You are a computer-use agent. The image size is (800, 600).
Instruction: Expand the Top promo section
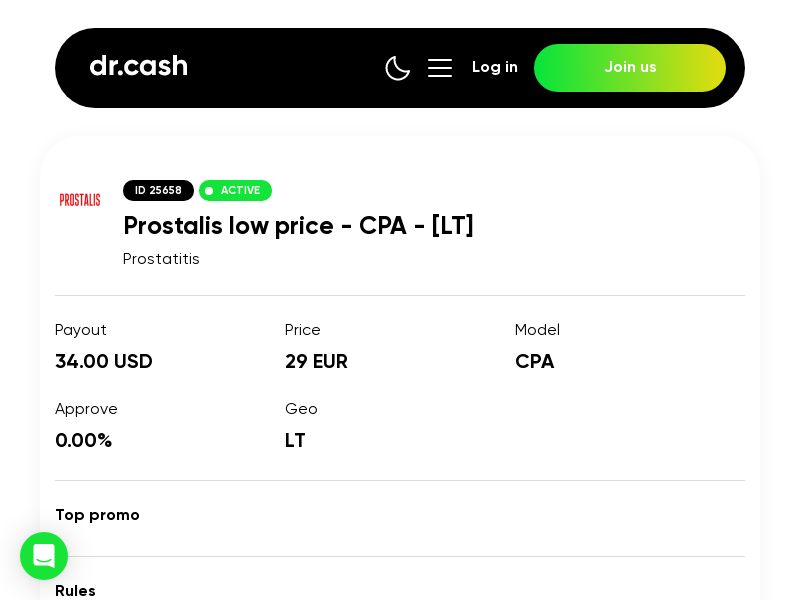pos(97,515)
